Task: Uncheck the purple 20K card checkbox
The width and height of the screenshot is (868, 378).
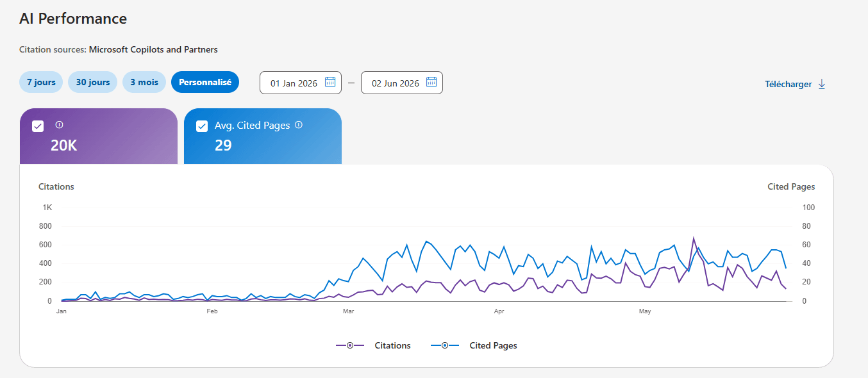Action: [x=38, y=126]
